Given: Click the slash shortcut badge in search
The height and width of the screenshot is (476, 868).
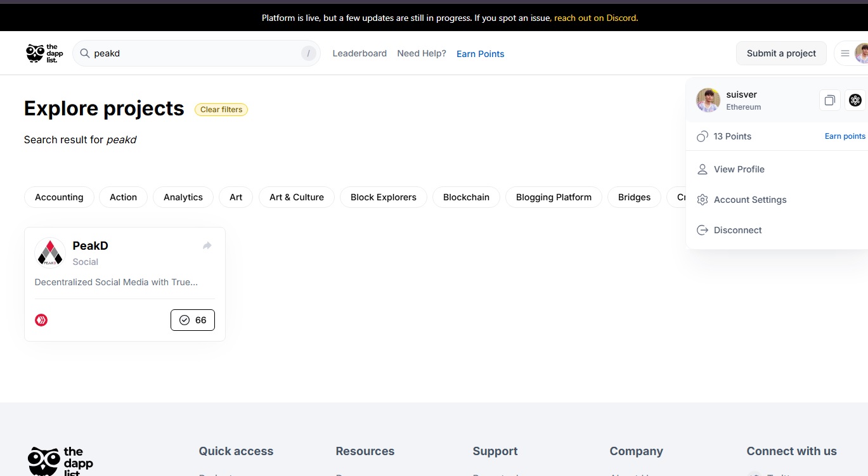Looking at the screenshot, I should [x=308, y=53].
